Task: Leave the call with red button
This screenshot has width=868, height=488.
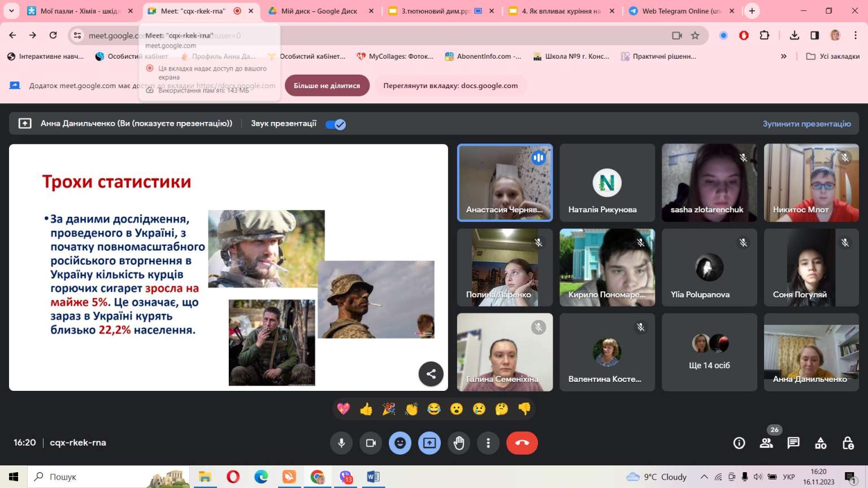Action: pyautogui.click(x=522, y=443)
